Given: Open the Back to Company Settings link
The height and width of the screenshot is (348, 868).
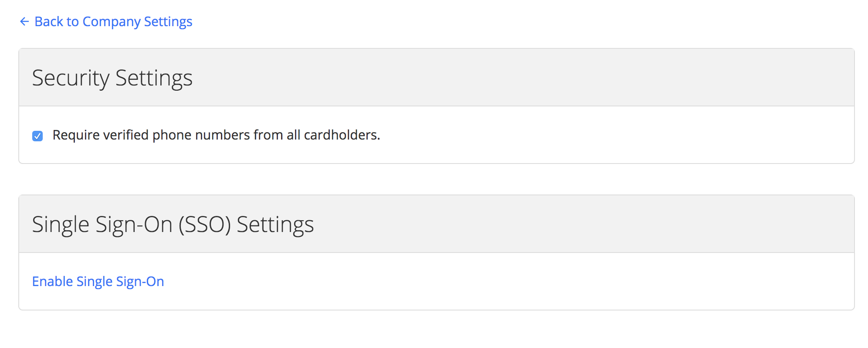Looking at the screenshot, I should (113, 21).
